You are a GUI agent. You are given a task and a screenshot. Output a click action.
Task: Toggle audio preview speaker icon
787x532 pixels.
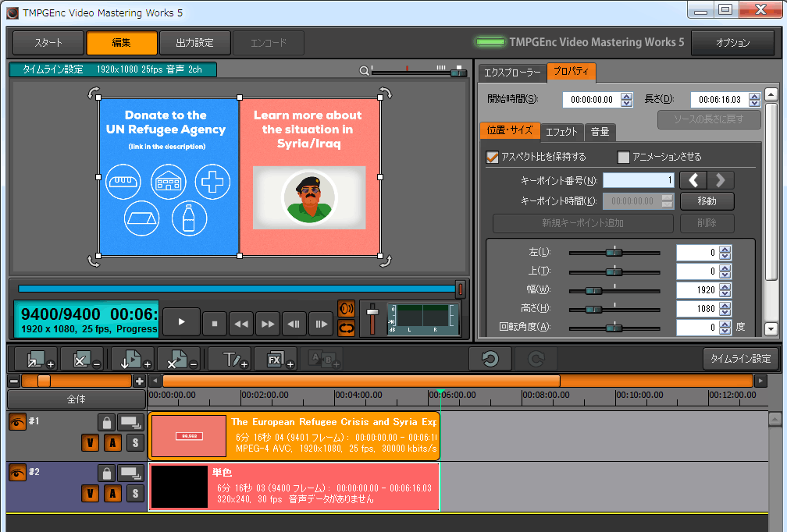(347, 308)
